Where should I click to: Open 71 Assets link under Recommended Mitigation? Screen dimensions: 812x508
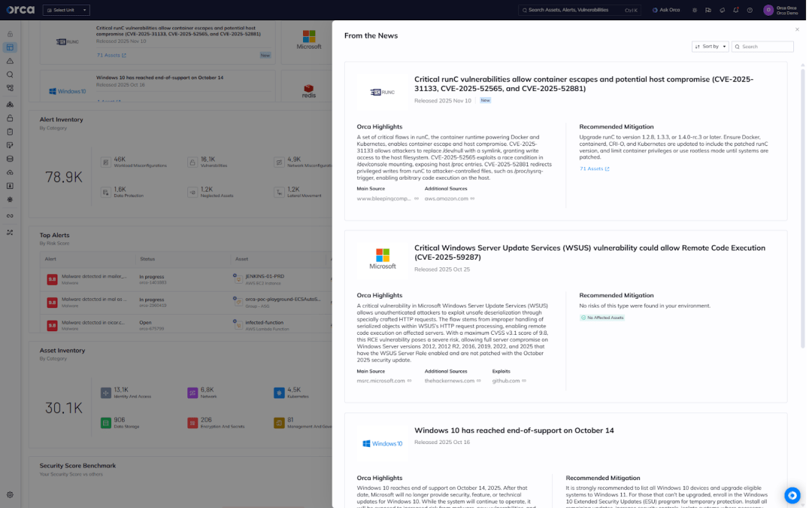(594, 169)
